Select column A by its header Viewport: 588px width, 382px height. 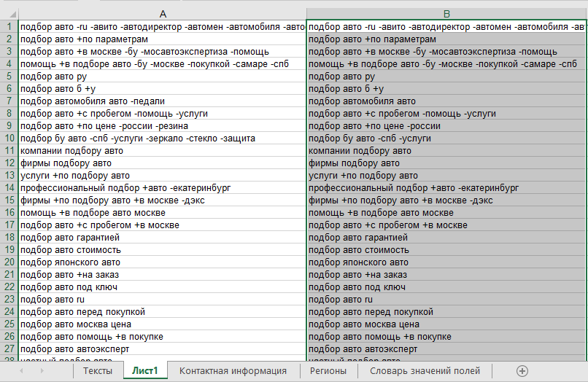point(162,14)
